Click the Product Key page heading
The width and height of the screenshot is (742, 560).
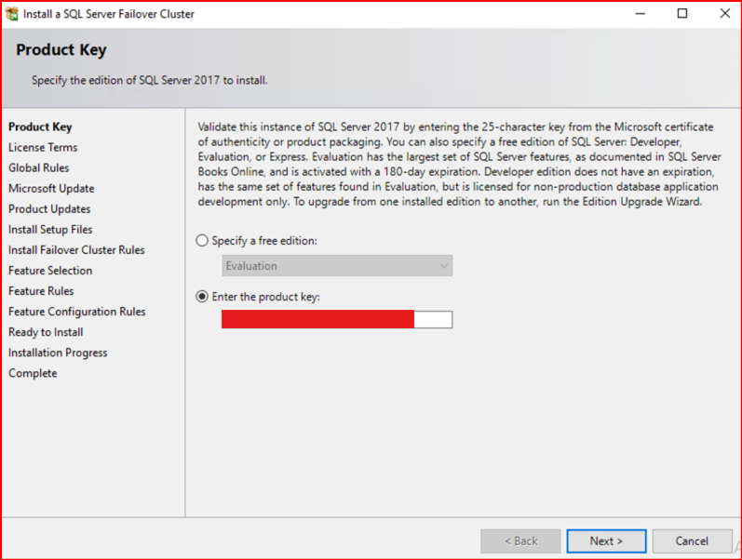tap(61, 49)
